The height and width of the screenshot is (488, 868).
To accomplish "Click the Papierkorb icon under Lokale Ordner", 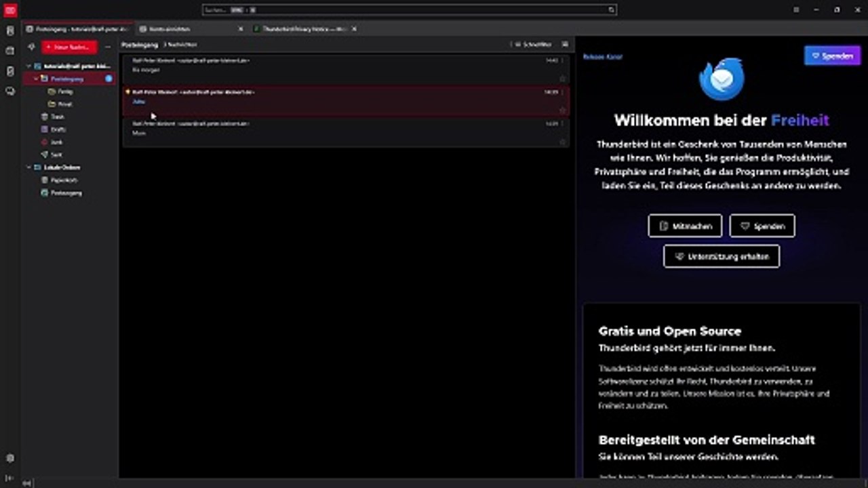I will (x=44, y=180).
